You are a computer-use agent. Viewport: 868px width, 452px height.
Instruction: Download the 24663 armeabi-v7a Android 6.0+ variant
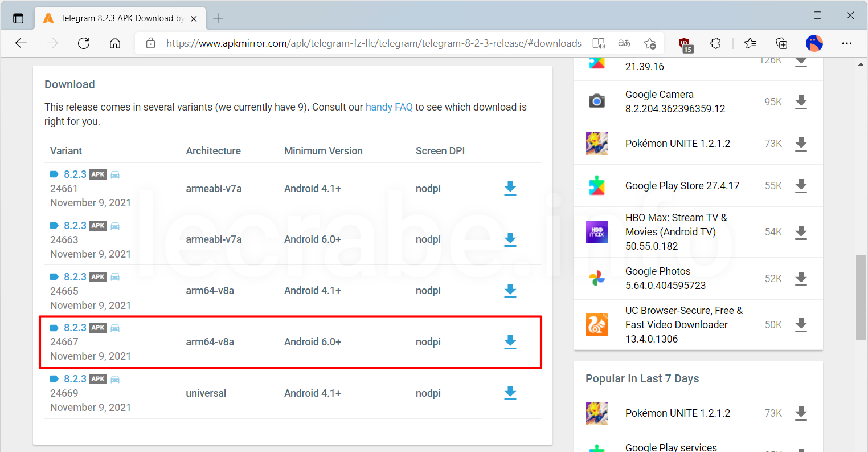510,239
